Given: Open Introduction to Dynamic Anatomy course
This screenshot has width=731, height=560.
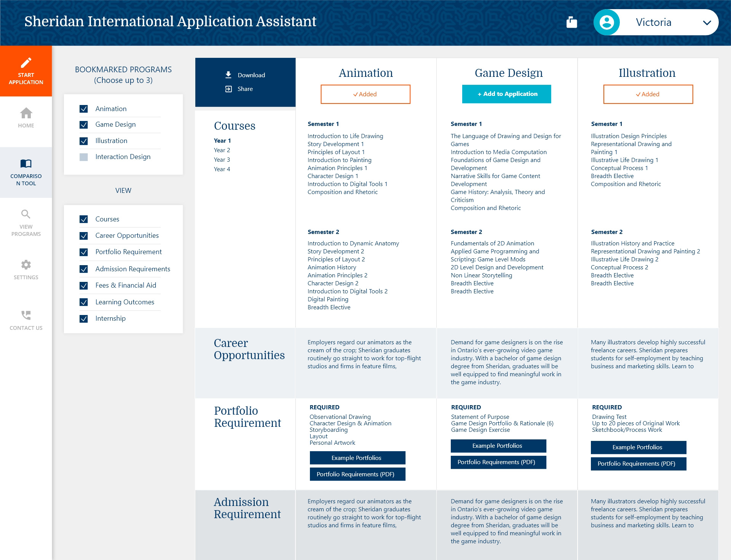Looking at the screenshot, I should (x=353, y=243).
